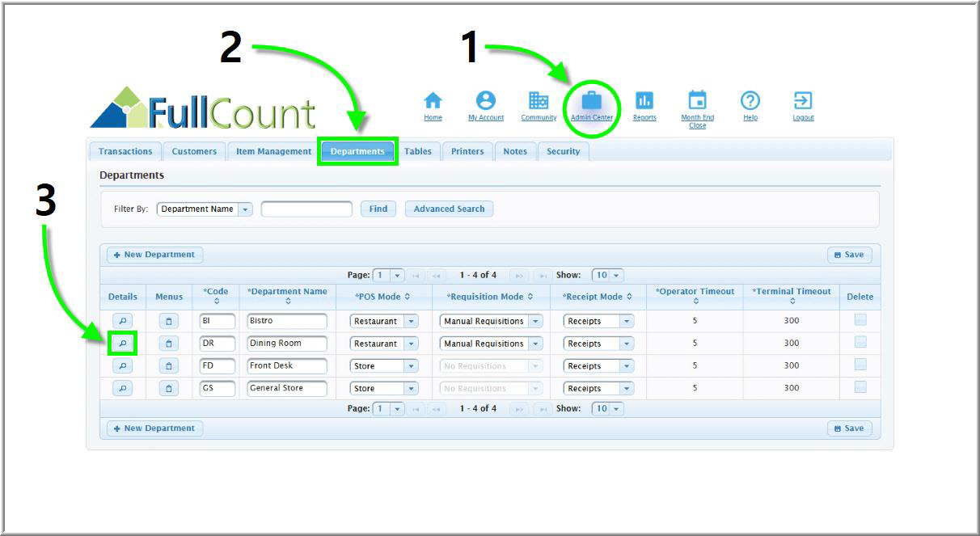Expand Receipt Mode dropdown for Bistro row
The image size is (980, 536).
626,321
